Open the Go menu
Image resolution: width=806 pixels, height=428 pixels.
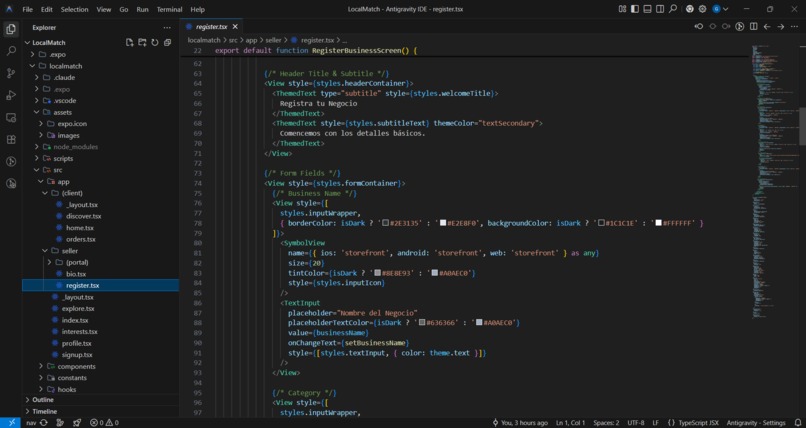click(123, 9)
